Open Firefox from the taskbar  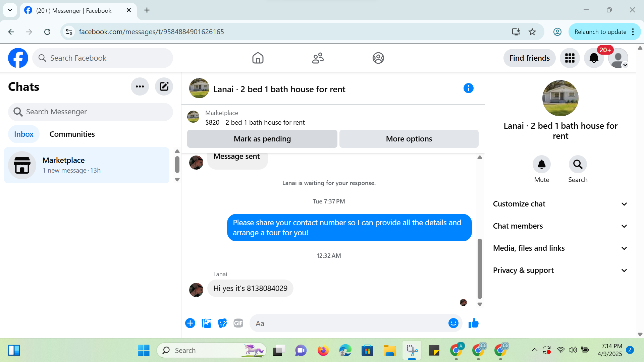(323, 351)
